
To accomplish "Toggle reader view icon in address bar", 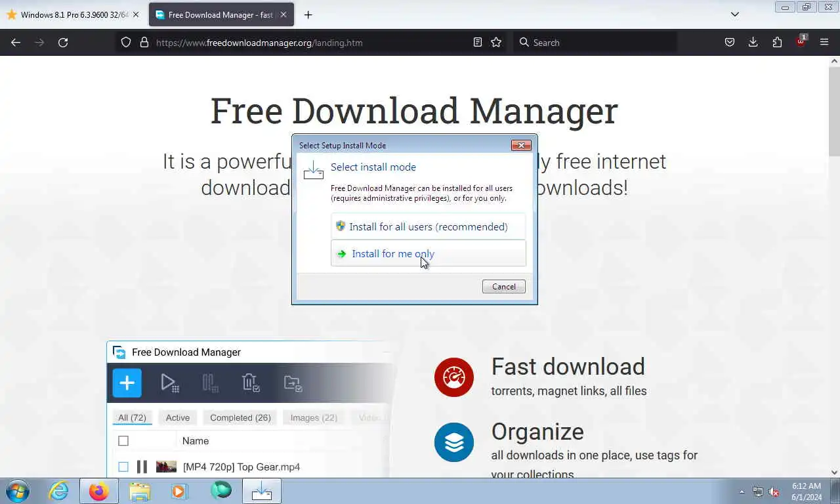I will 478,42.
